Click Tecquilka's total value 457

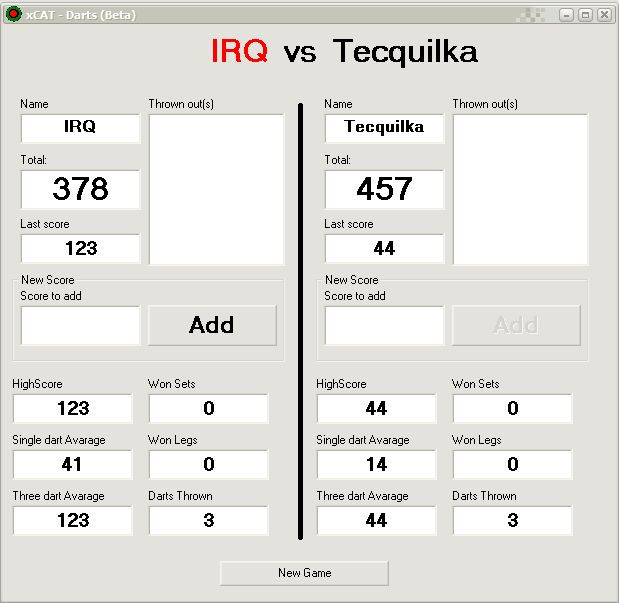[385, 189]
